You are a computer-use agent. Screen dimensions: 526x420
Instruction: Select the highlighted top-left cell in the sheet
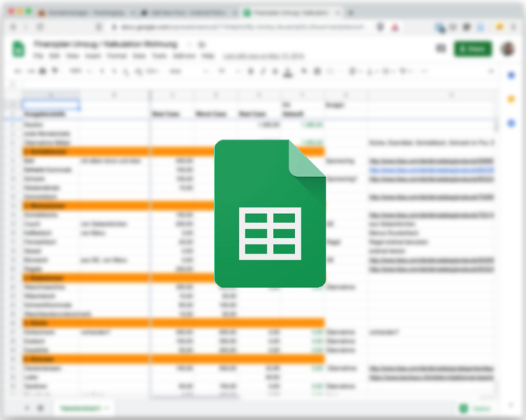51,104
